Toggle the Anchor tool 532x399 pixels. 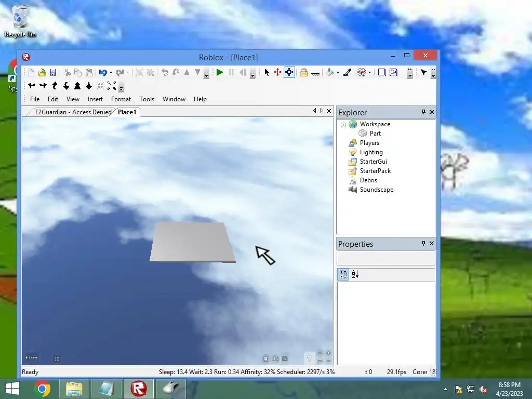(315, 73)
